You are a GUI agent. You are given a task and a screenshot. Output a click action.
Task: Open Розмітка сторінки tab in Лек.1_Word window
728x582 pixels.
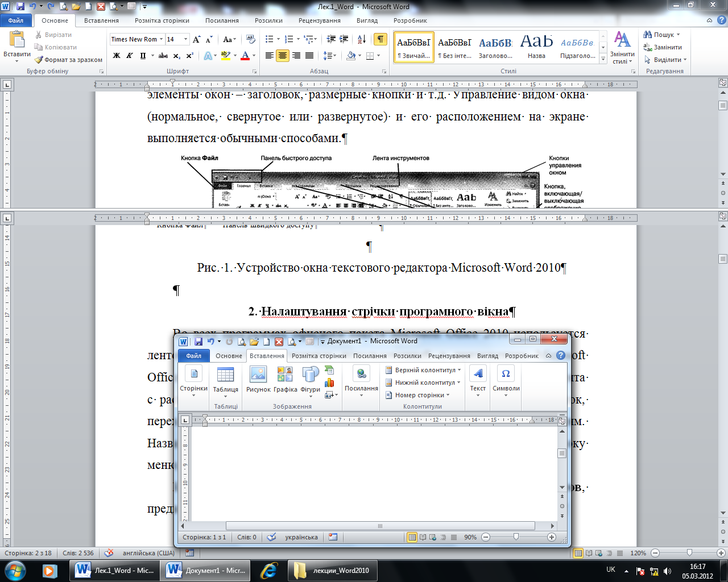pos(162,20)
